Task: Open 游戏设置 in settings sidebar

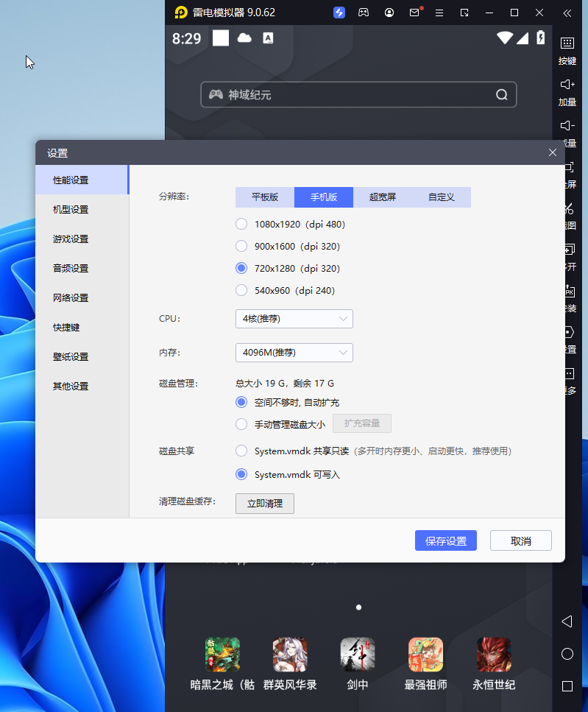Action: point(82,239)
